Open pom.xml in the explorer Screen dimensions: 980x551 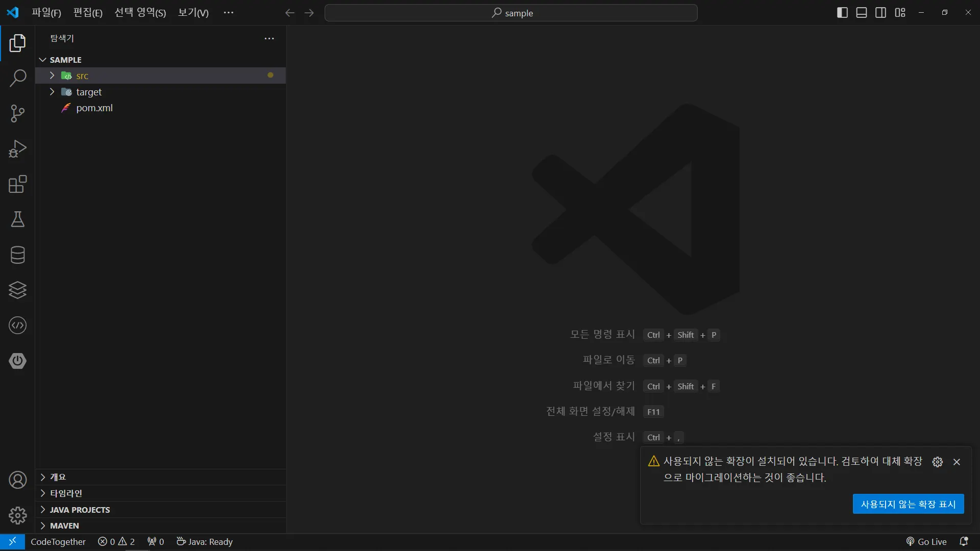point(94,108)
